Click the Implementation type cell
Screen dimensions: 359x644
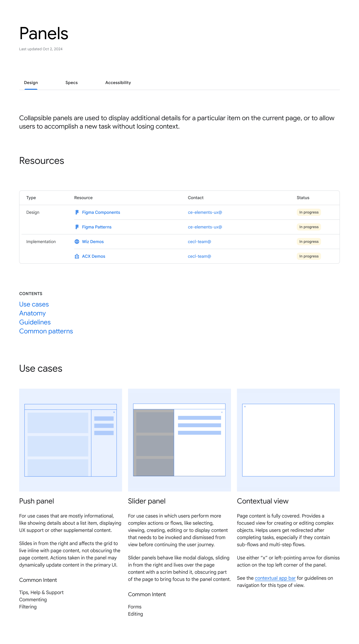click(41, 242)
